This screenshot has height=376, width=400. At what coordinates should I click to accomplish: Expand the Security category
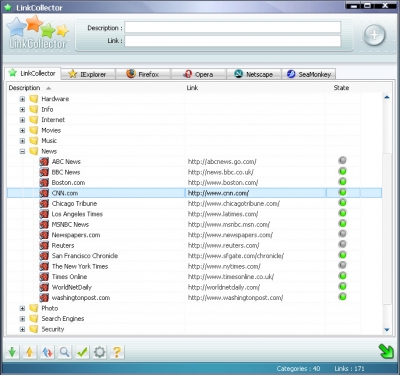click(22, 329)
